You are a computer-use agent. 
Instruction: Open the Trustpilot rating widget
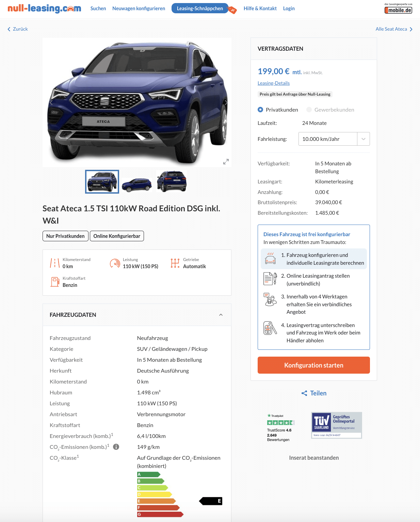[280, 428]
